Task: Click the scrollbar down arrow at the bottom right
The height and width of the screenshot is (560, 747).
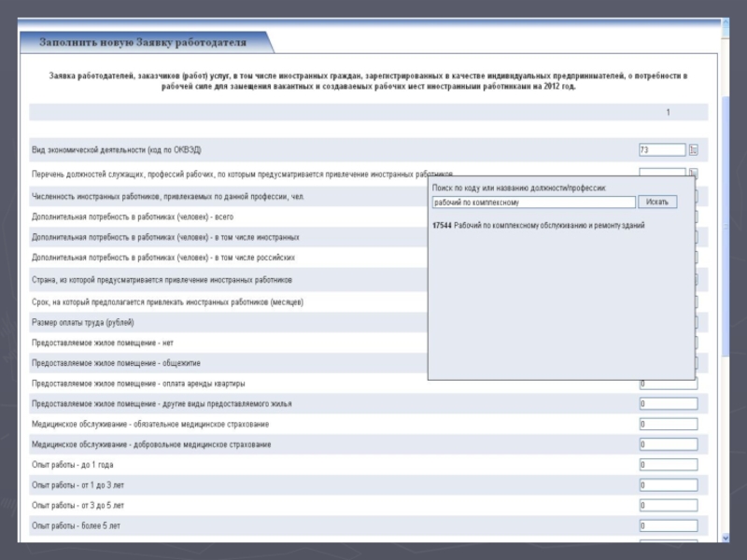Action: [x=726, y=536]
